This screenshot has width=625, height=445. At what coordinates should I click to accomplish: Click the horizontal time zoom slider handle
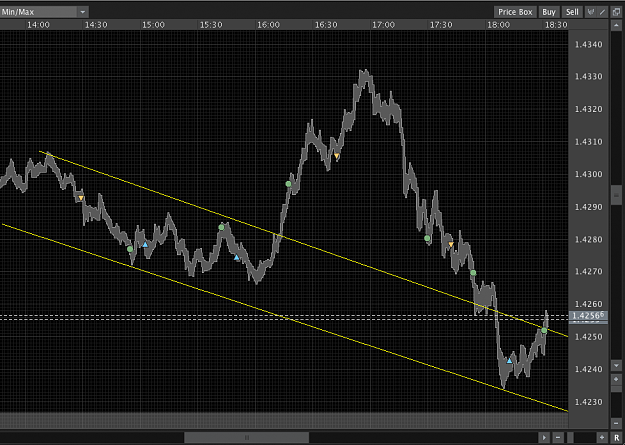[570, 437]
